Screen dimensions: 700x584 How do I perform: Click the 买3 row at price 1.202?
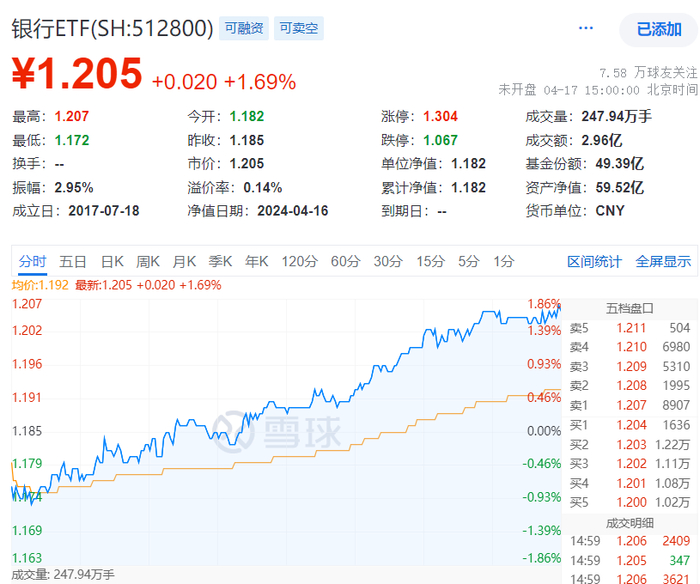[629, 463]
